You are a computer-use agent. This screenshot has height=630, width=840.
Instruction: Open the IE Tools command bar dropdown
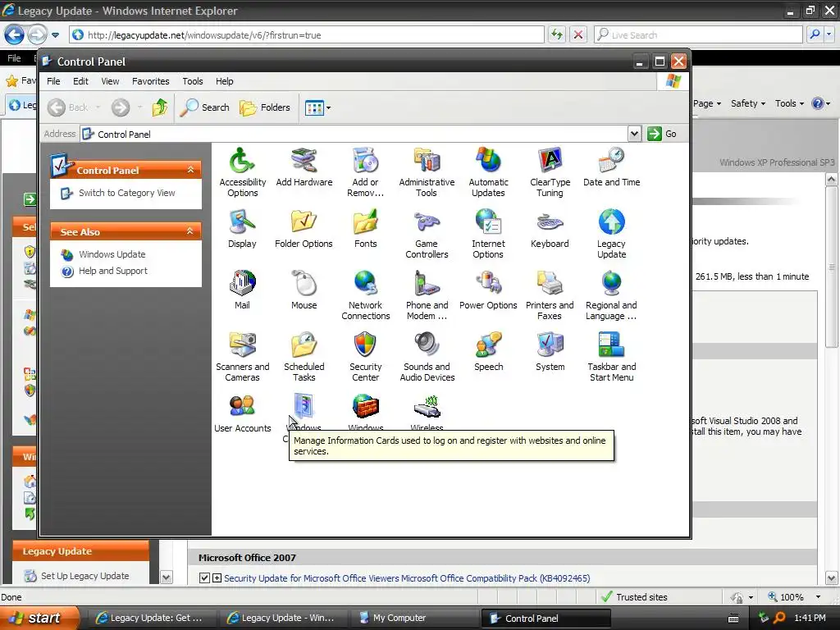(x=789, y=103)
